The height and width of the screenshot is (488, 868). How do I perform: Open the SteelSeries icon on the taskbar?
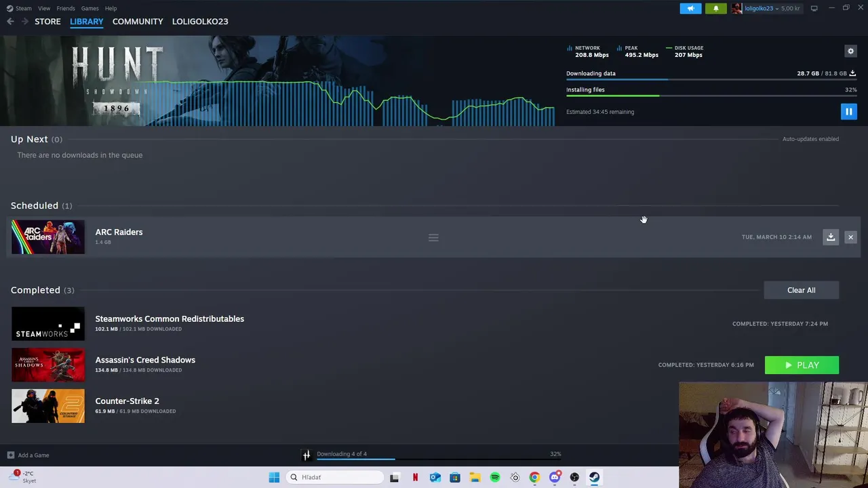tap(515, 477)
